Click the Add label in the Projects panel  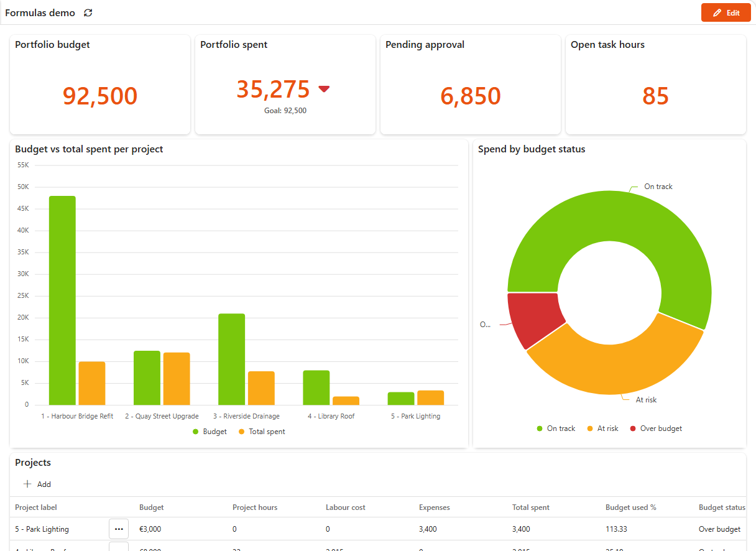(44, 484)
